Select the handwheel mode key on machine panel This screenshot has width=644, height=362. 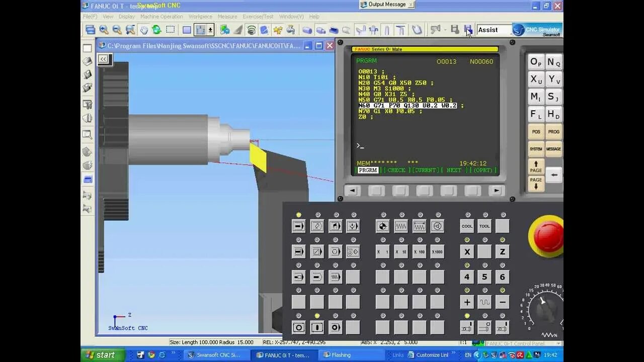[438, 226]
